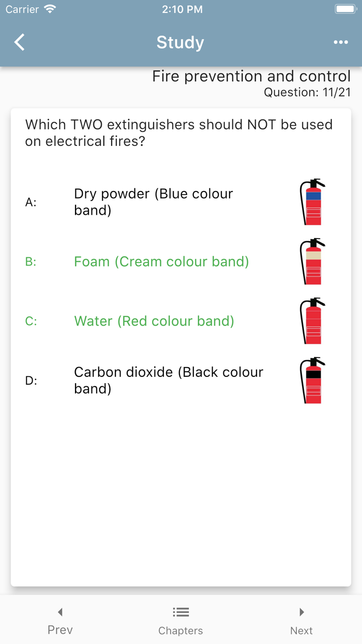Image resolution: width=362 pixels, height=644 pixels.
Task: Tap the cream band foam extinguisher icon
Action: [x=312, y=261]
